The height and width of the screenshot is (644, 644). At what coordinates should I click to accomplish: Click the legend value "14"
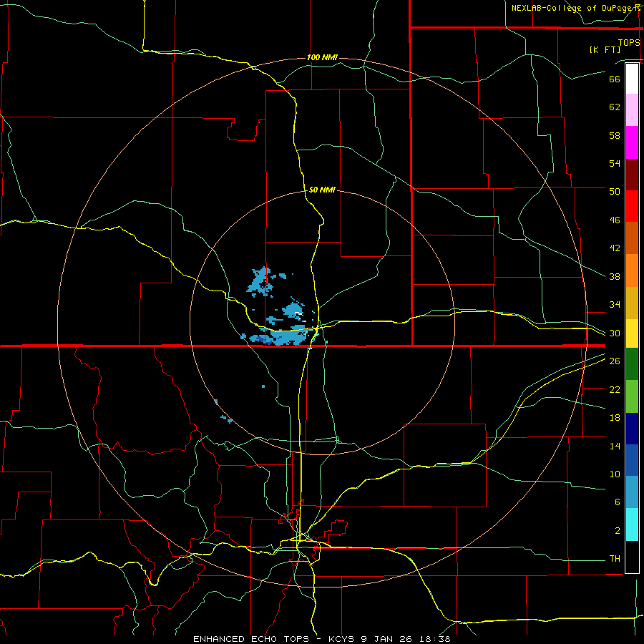(x=615, y=446)
